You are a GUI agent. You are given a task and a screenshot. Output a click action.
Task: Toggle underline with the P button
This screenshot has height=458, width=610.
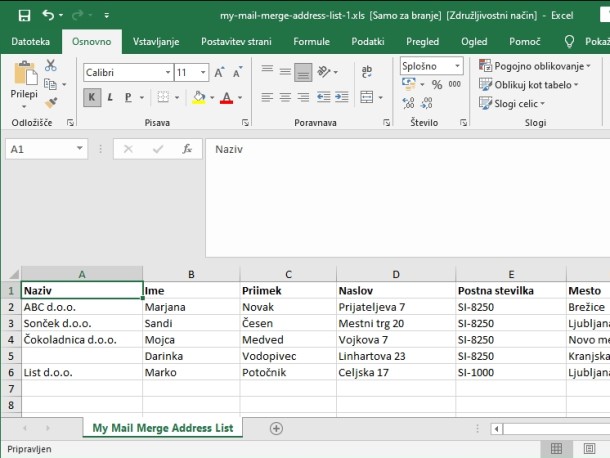pos(128,97)
